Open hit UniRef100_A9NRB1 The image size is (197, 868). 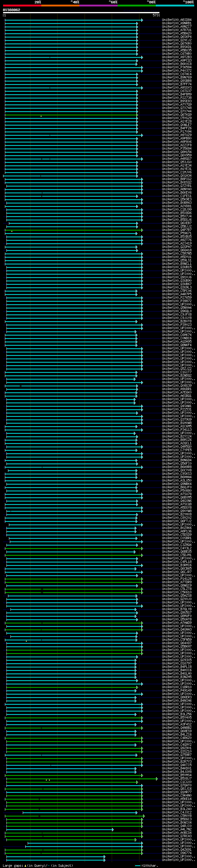coord(177,23)
